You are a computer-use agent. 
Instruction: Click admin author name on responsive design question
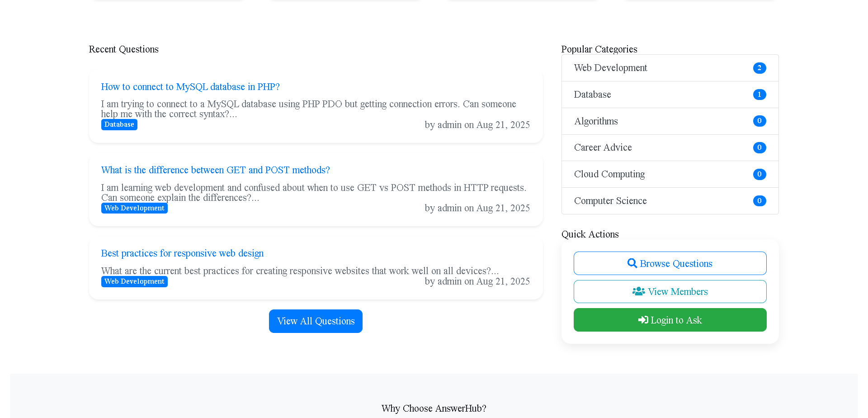(450, 281)
